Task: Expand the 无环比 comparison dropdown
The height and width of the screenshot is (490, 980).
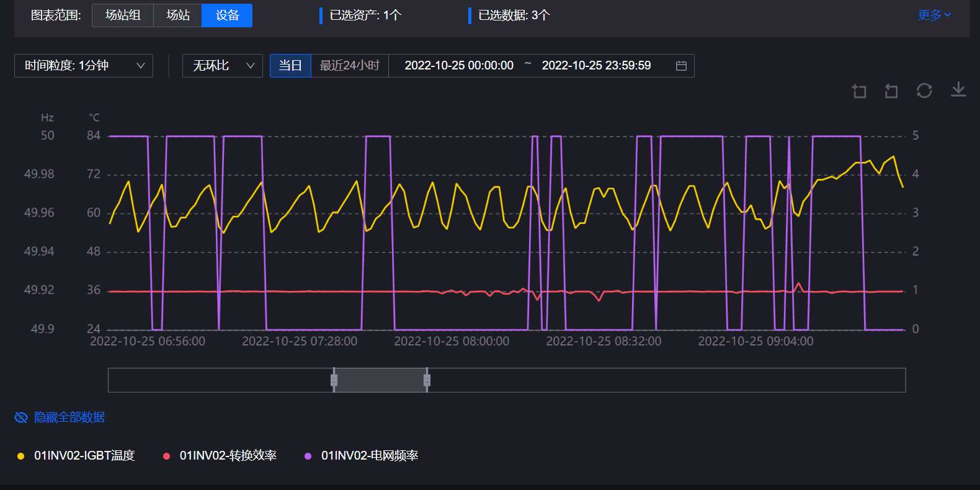Action: coord(223,66)
